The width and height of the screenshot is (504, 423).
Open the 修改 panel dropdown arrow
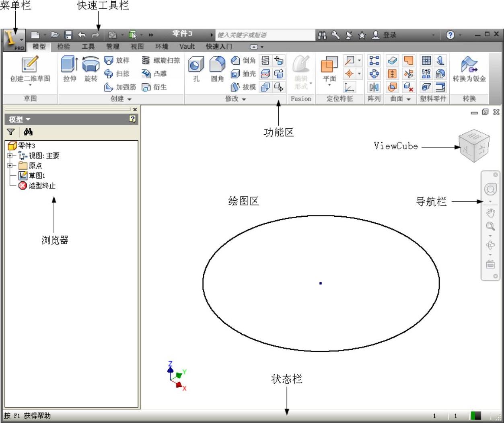pyautogui.click(x=244, y=99)
